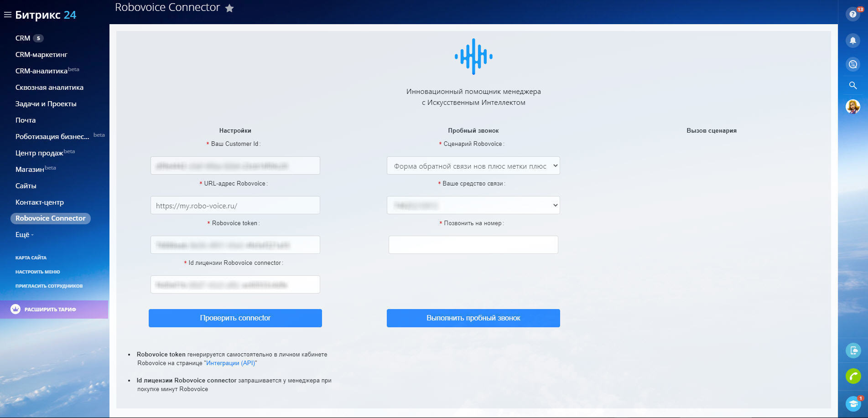The width and height of the screenshot is (868, 418).
Task: Open the Ваше средство связи dropdown
Action: [x=473, y=205]
